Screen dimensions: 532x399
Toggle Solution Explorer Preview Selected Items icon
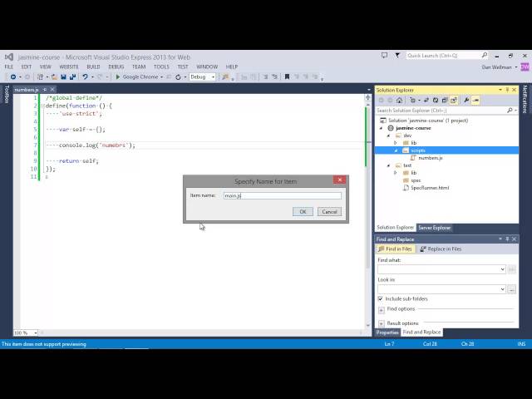(x=475, y=100)
